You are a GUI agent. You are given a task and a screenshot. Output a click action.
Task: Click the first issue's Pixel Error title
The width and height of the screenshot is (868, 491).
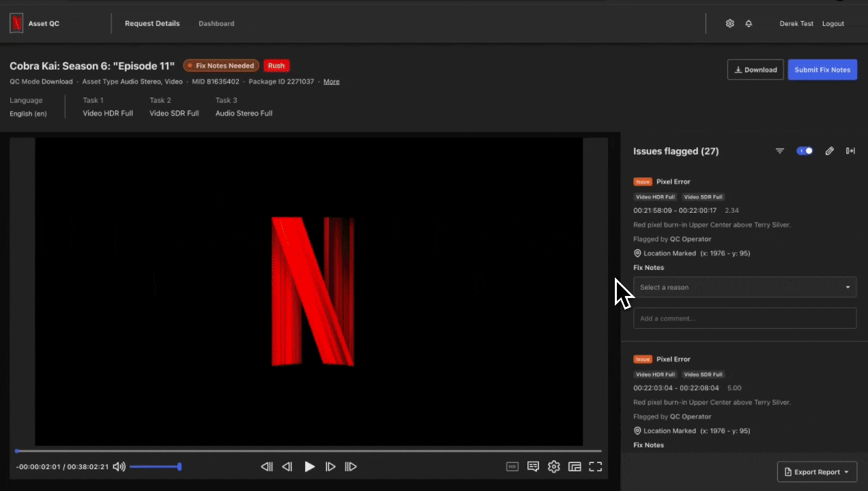[x=674, y=182]
